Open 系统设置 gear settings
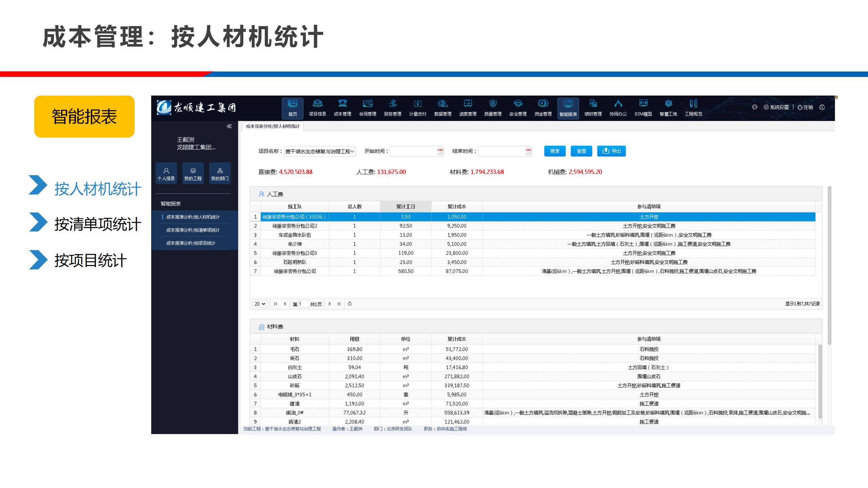 pos(776,107)
